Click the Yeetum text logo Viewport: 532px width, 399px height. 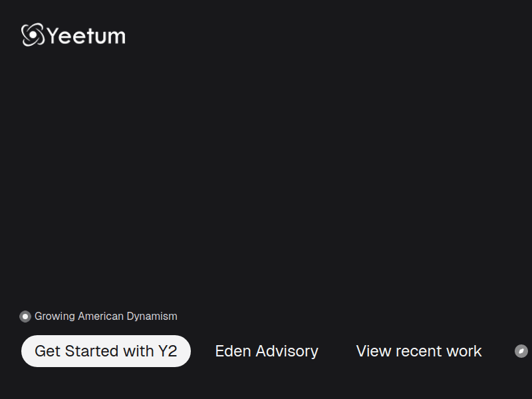(x=86, y=36)
